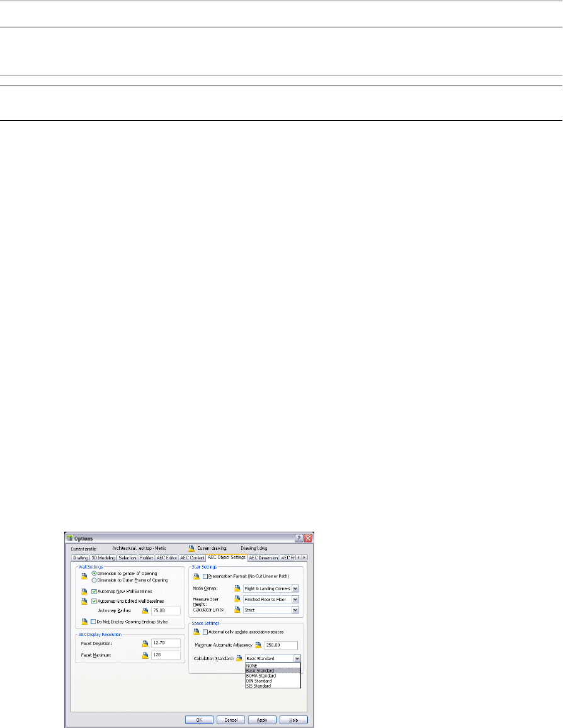
Task: Uncheck Autosnap New Wall Baselines
Action: pyautogui.click(x=94, y=591)
